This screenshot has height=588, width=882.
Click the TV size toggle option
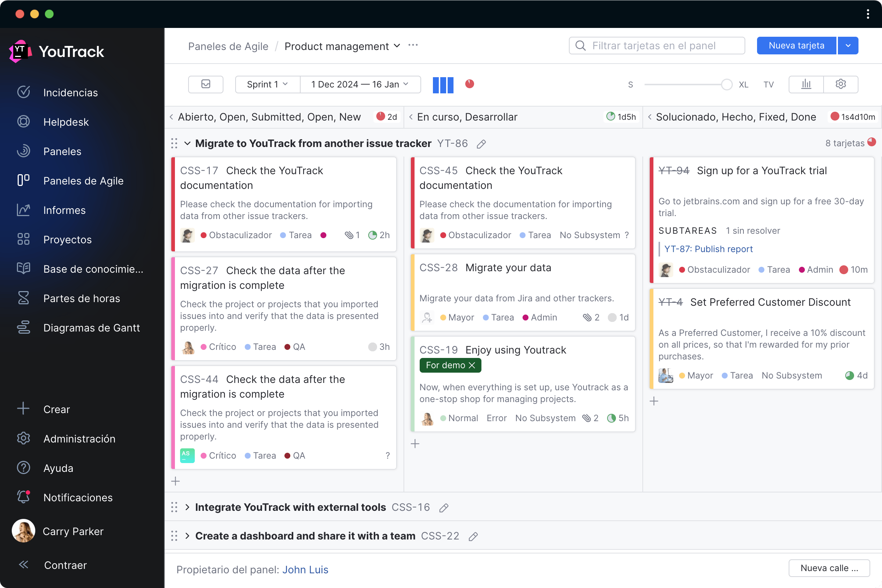[768, 84]
